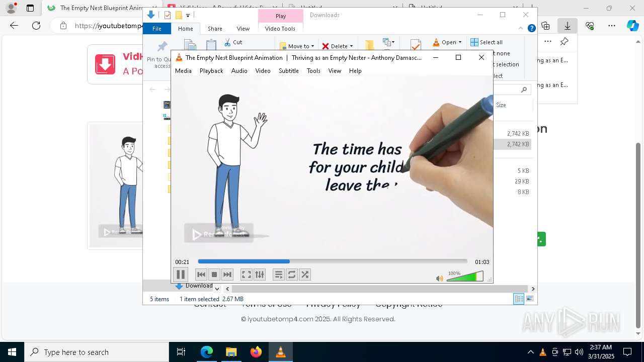
Task: Expand the Downloads navigation tree chevron
Action: [217, 289]
